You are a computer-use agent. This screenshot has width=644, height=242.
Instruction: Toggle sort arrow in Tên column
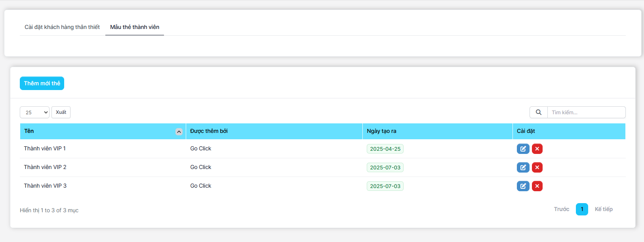click(179, 132)
